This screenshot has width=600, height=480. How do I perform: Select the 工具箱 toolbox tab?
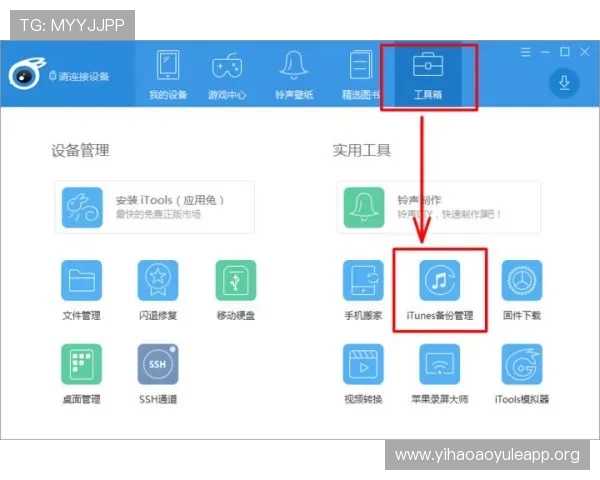(428, 75)
